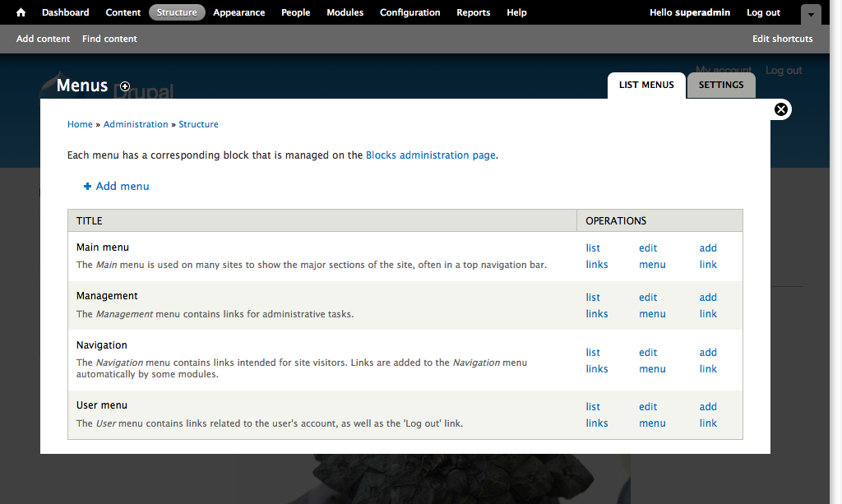Open the Appearance admin menu
The height and width of the screenshot is (504, 842).
[x=238, y=12]
